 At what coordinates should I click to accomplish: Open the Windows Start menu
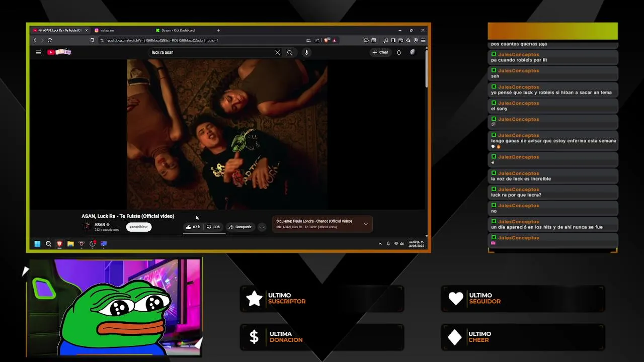[37, 244]
